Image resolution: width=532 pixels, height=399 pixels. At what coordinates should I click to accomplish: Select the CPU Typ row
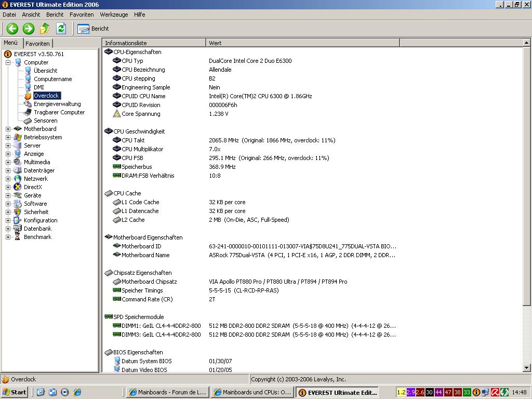pyautogui.click(x=251, y=61)
